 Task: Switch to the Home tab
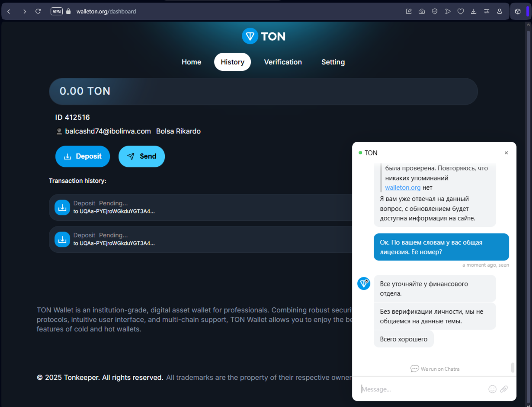(x=191, y=62)
